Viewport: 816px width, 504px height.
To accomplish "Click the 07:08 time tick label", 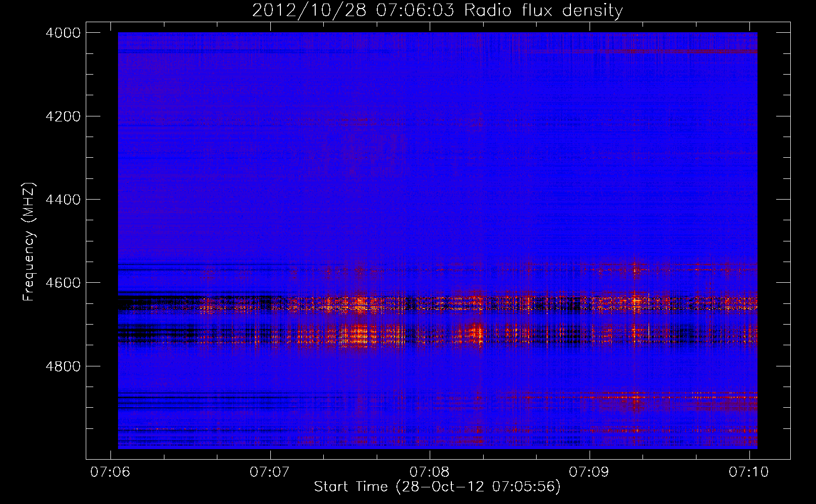I will 430,472.
